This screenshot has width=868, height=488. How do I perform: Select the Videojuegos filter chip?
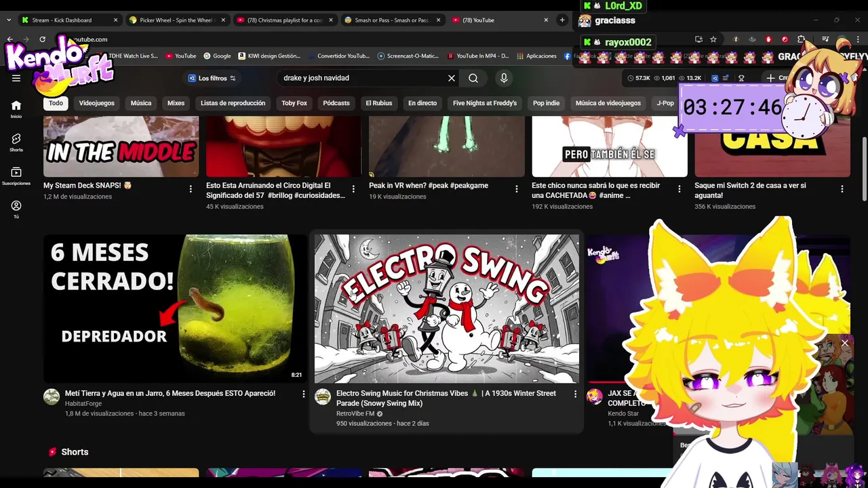[96, 103]
